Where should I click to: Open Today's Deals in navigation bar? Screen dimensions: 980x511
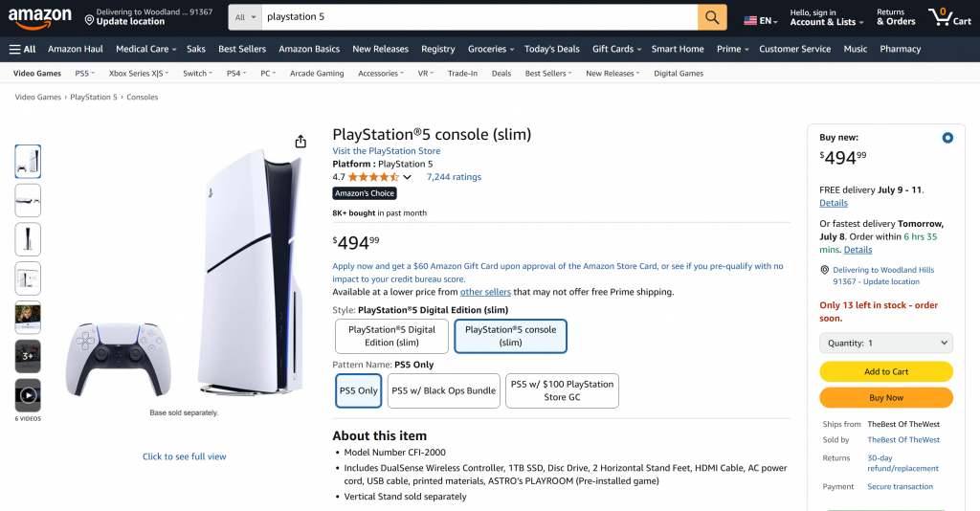coord(551,49)
